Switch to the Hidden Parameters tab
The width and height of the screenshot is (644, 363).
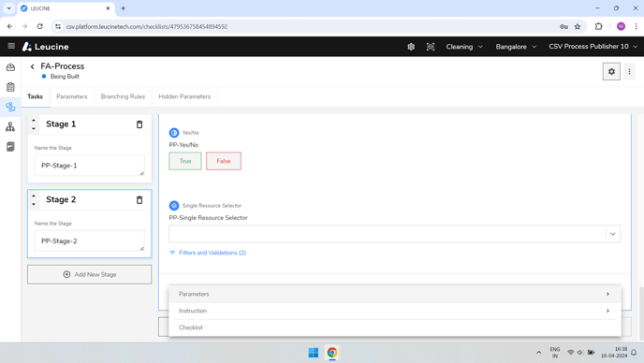tap(184, 96)
